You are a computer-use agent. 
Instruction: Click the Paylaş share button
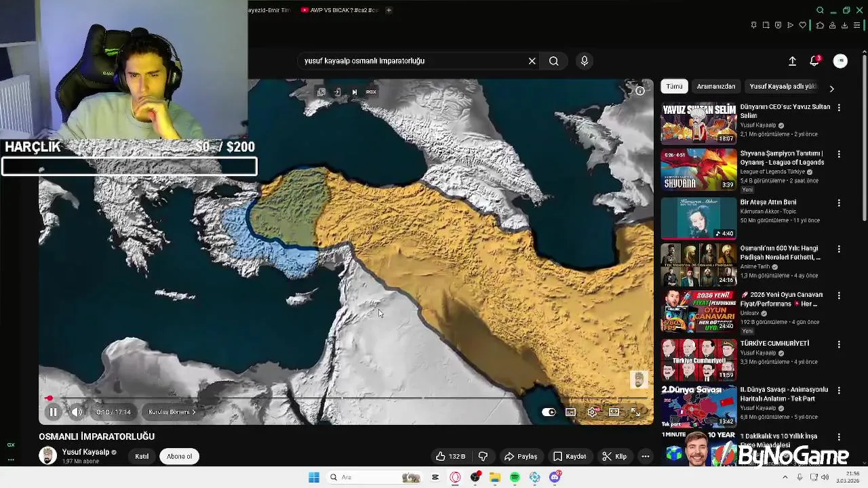click(521, 456)
